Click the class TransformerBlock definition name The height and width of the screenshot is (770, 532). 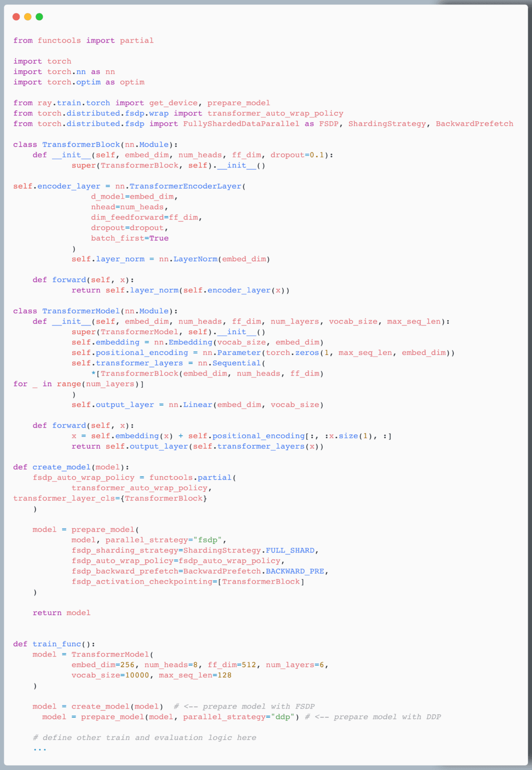click(x=81, y=145)
